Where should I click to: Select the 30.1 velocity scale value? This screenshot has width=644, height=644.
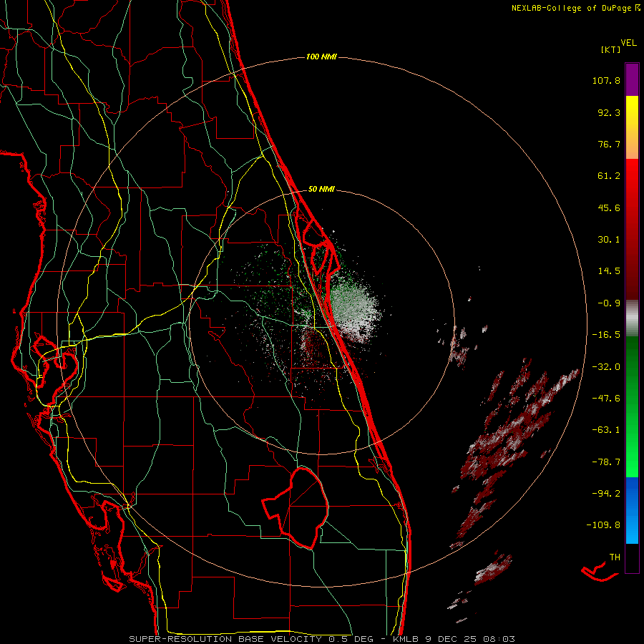pyautogui.click(x=609, y=240)
